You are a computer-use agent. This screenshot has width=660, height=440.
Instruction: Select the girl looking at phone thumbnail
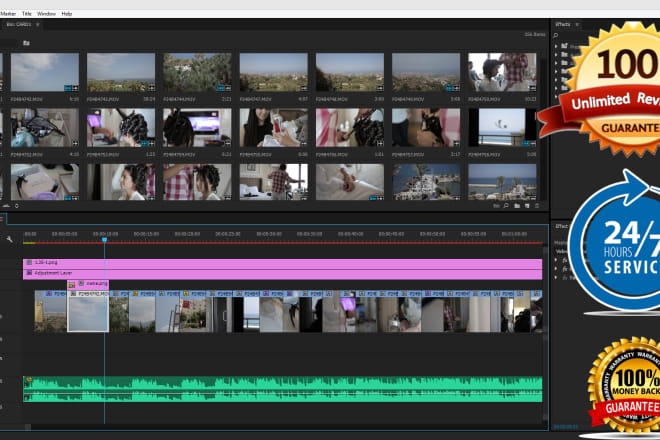(x=274, y=128)
